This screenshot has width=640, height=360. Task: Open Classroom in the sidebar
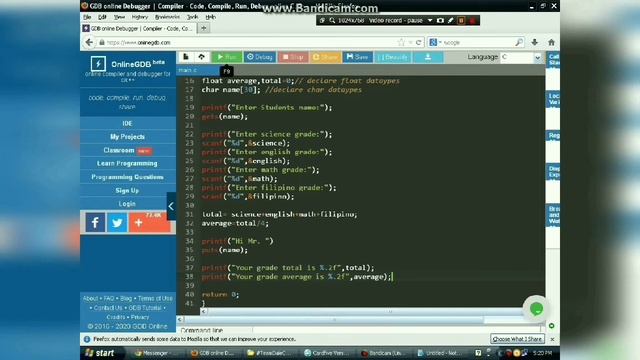[x=127, y=150]
